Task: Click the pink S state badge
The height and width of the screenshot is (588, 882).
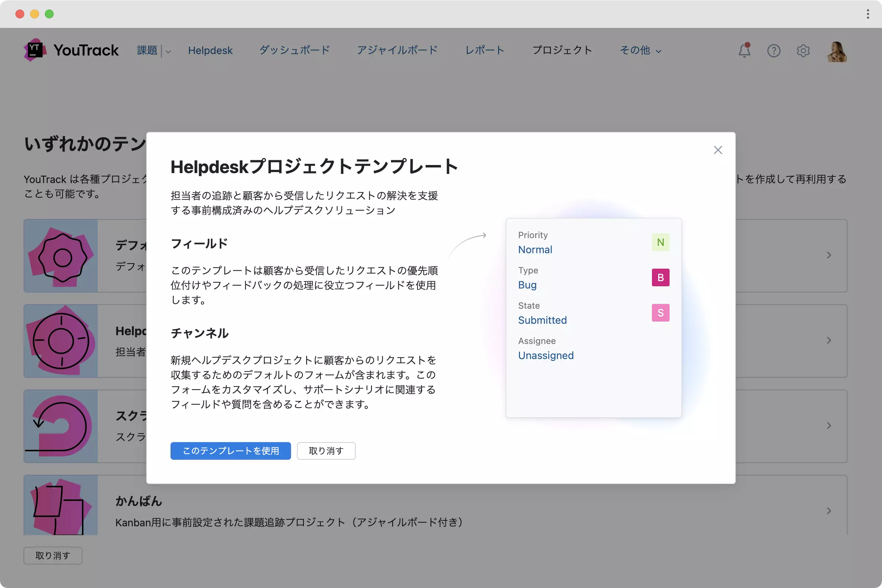Action: click(660, 313)
